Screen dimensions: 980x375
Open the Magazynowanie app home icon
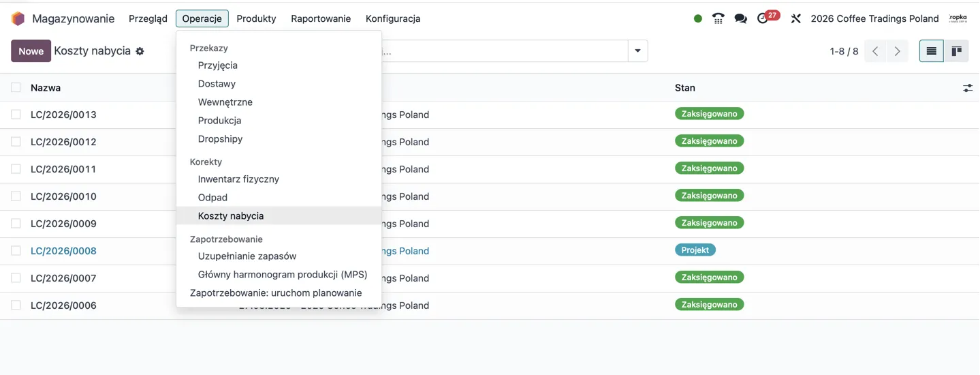18,18
